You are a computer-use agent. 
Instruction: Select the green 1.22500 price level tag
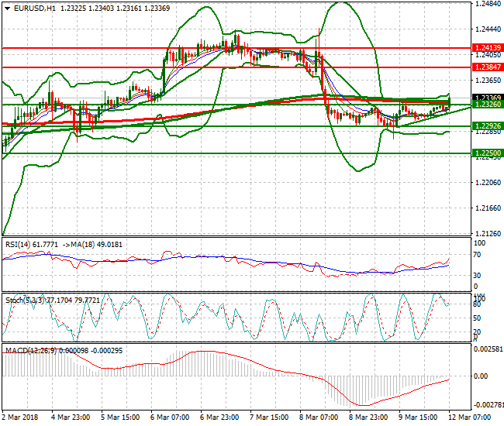pyautogui.click(x=487, y=153)
